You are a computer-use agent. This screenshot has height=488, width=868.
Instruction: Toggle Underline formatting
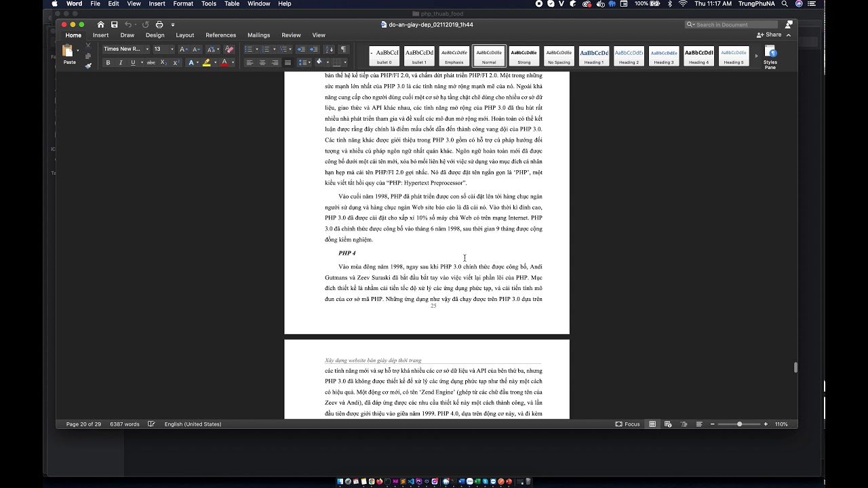click(x=133, y=62)
